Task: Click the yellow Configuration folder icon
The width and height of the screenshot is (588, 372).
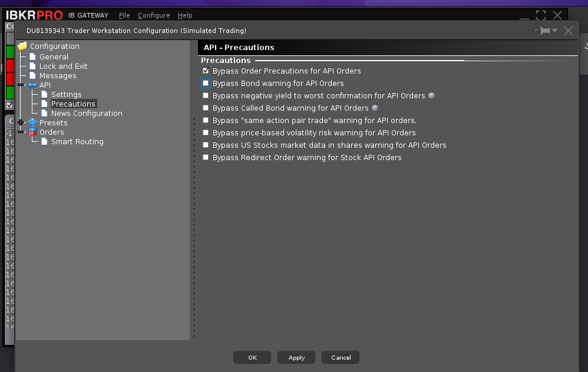Action: [22, 46]
